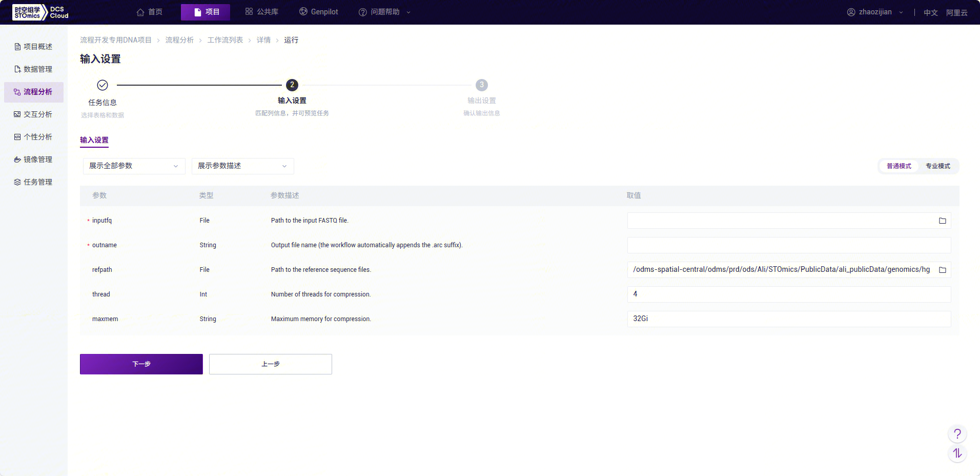Viewport: 980px width, 476px height.
Task: Follow breadcrumb link 流程分析
Action: (x=179, y=40)
